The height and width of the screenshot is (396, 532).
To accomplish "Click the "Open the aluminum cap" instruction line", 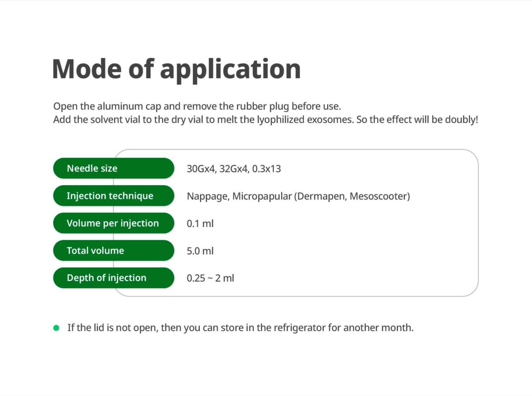I will (x=197, y=106).
